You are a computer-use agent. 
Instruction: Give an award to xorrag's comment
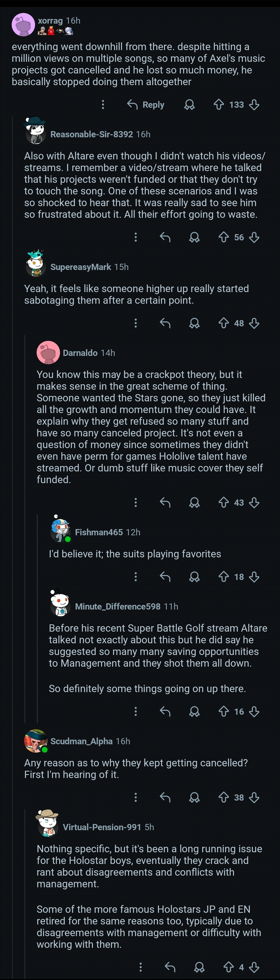tap(189, 105)
